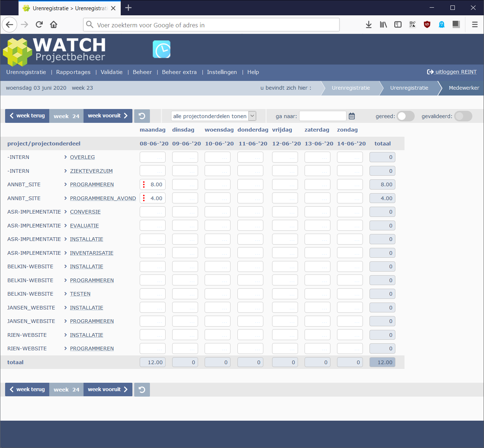This screenshot has width=484, height=448.
Task: Open the alle projectonderdelen tonen dropdown
Action: pos(214,116)
